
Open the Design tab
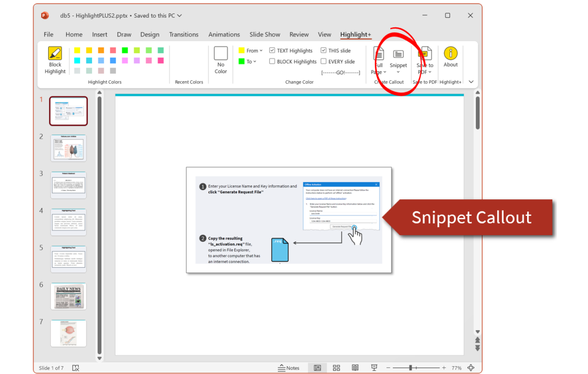pyautogui.click(x=150, y=35)
